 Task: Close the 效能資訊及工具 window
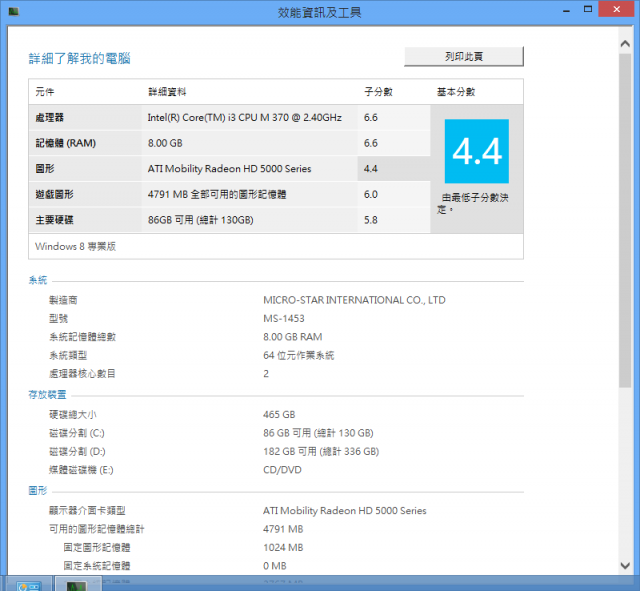pyautogui.click(x=616, y=9)
